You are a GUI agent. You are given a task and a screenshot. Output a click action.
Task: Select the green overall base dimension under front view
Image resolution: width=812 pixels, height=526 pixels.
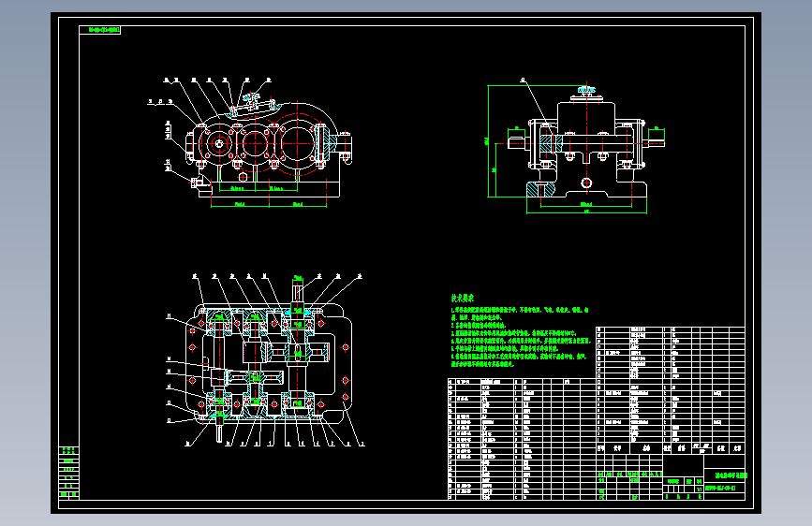(x=269, y=204)
